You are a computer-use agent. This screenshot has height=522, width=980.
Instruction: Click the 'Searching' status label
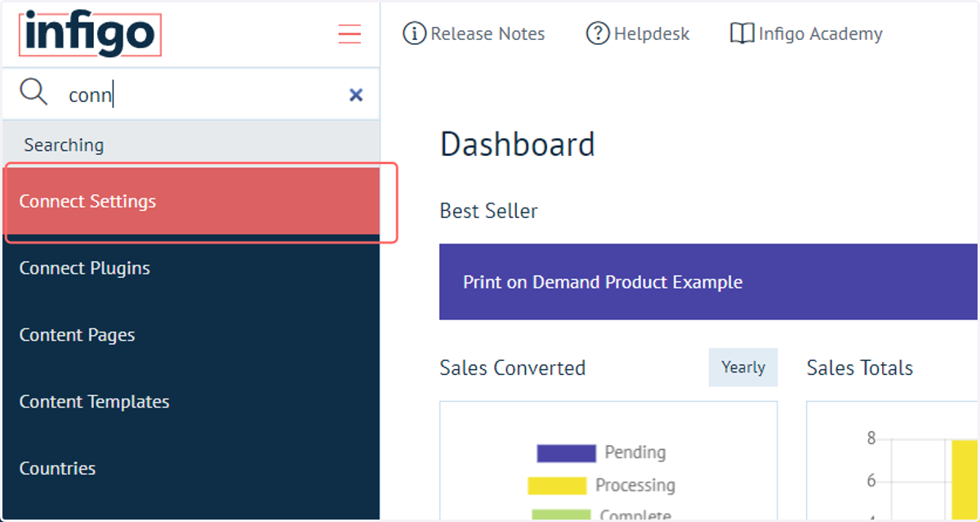pyautogui.click(x=64, y=145)
